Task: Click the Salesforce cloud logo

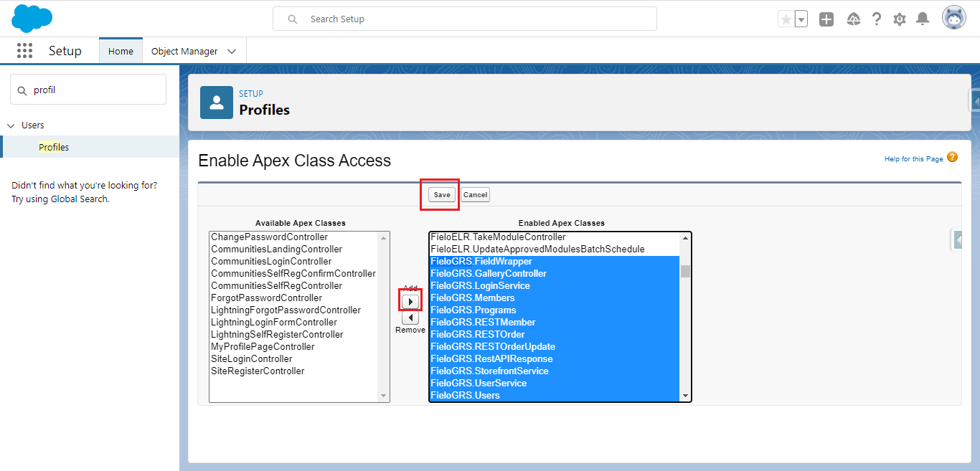Action: 32,18
